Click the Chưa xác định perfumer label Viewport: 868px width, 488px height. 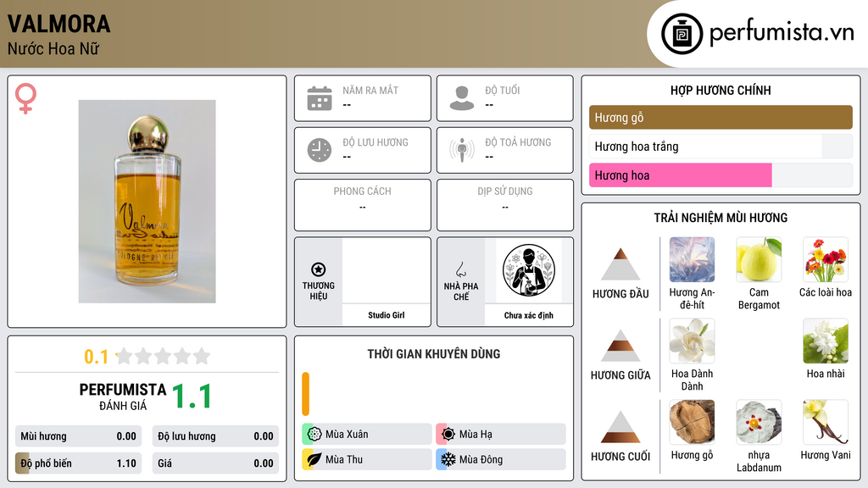click(x=529, y=315)
